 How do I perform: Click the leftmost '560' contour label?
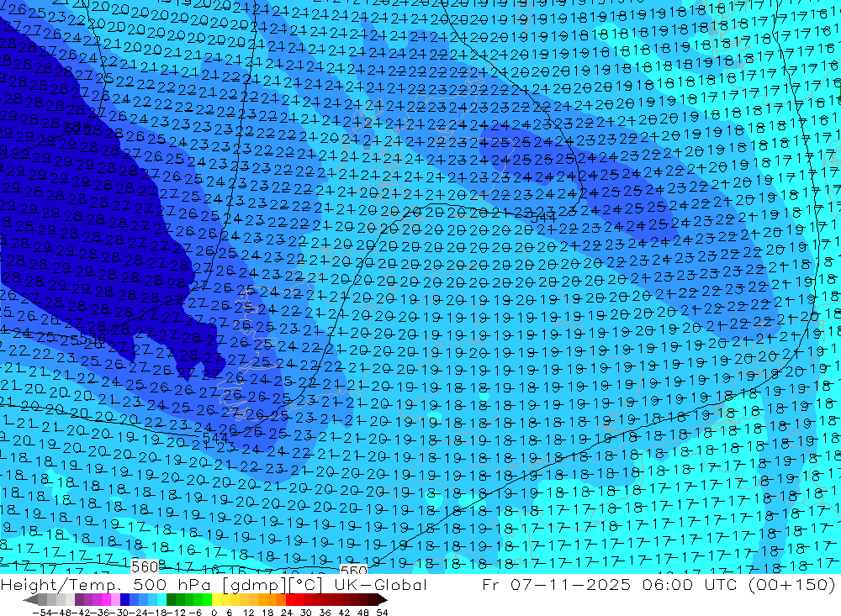(145, 566)
